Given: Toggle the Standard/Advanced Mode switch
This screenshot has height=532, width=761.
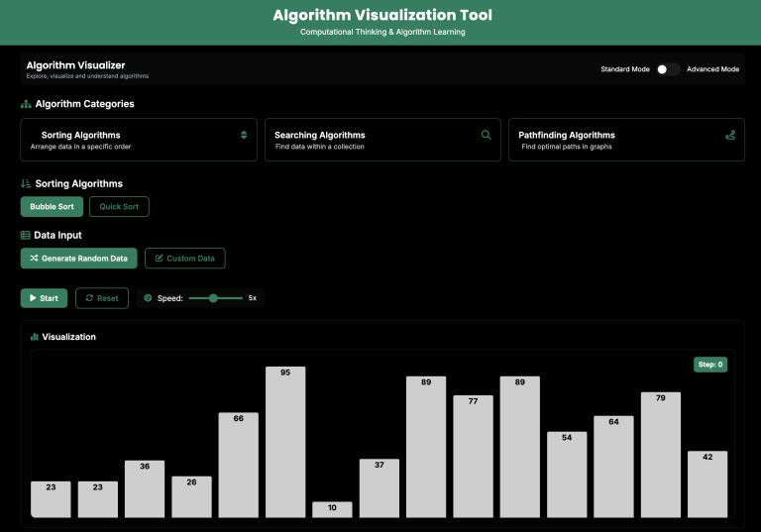Looking at the screenshot, I should 668,69.
